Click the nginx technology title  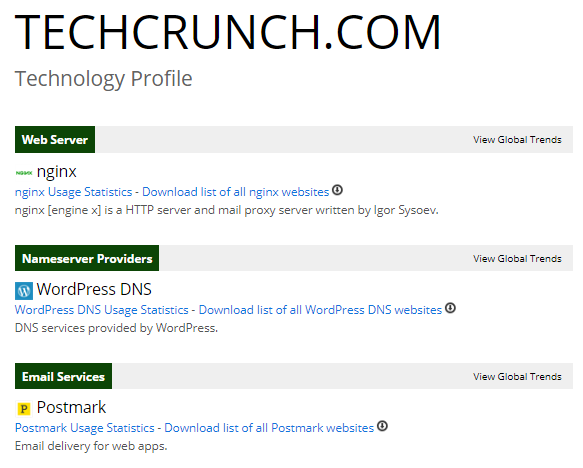point(57,172)
